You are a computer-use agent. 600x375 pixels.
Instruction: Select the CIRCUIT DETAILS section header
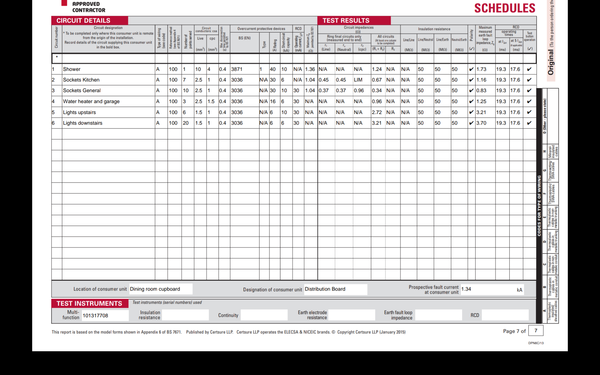(x=90, y=21)
